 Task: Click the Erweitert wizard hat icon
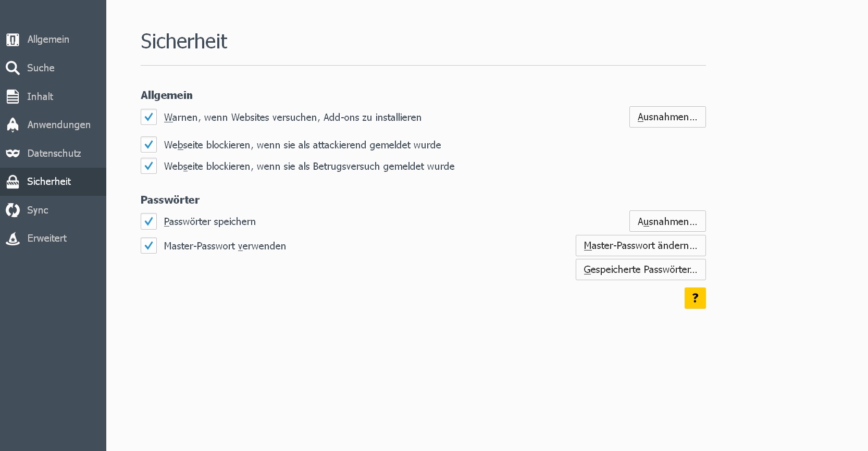(13, 239)
